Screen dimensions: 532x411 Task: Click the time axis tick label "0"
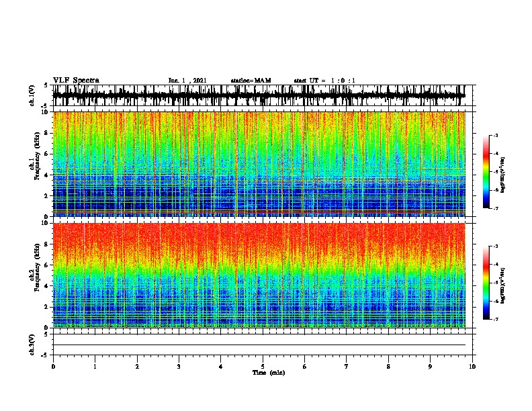point(53,367)
